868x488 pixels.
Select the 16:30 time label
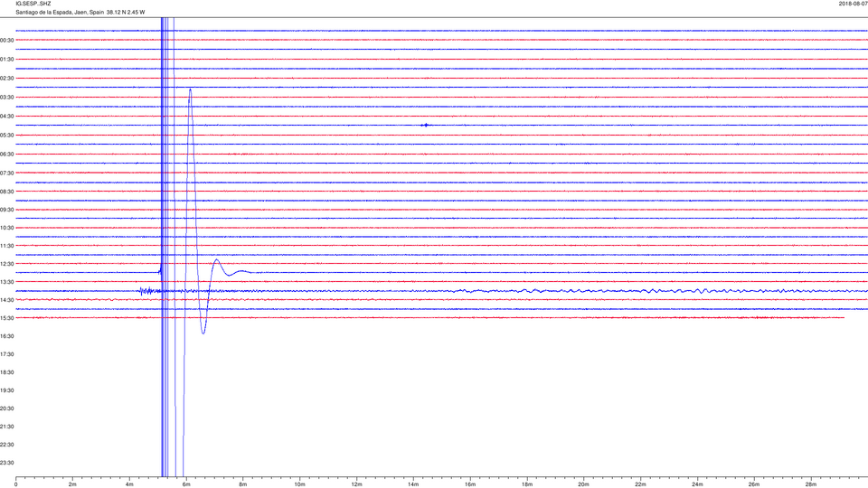click(x=7, y=336)
